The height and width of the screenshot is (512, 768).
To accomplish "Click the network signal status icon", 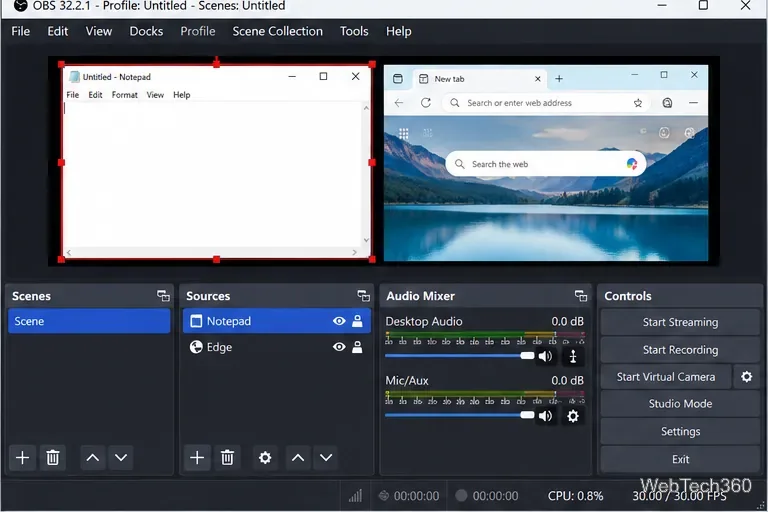I will [x=356, y=496].
